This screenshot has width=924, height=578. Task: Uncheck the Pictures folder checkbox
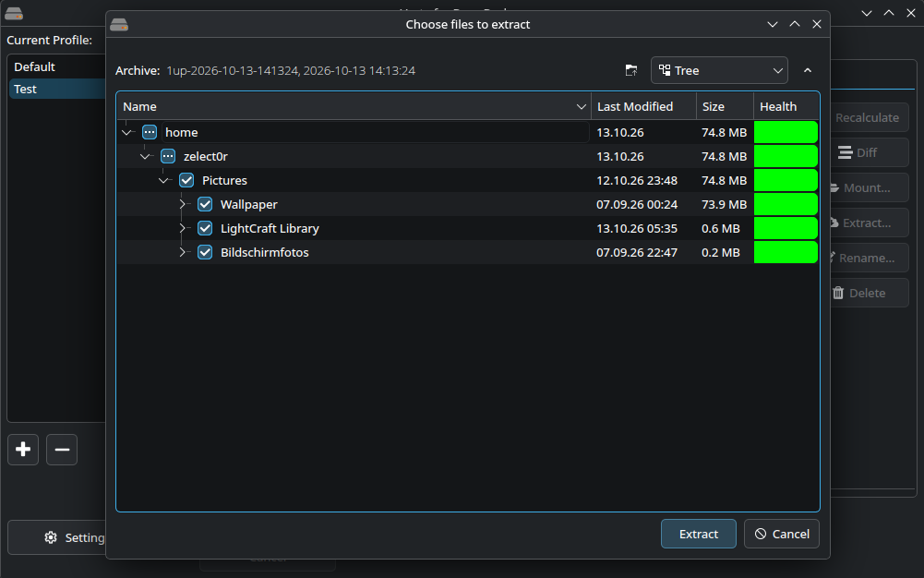coord(186,180)
